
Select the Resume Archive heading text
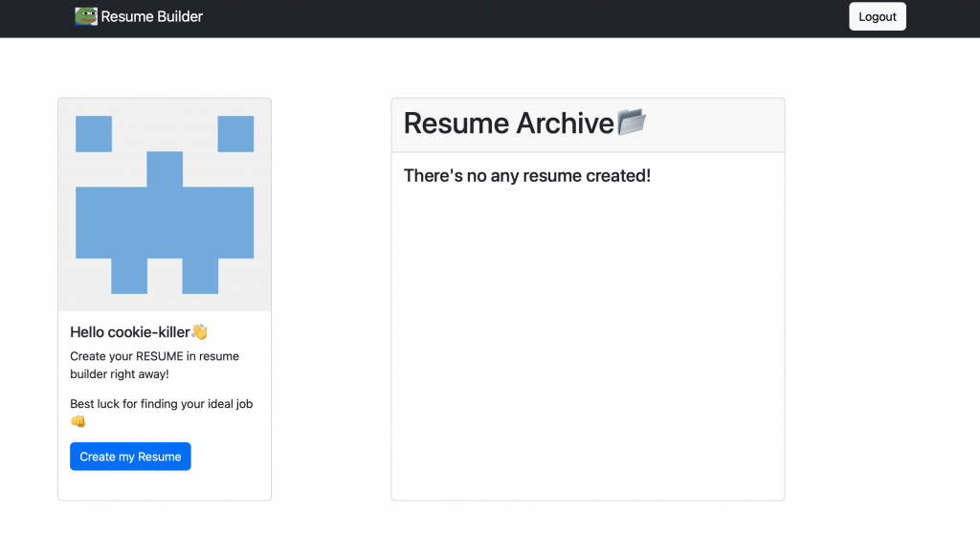coord(508,124)
